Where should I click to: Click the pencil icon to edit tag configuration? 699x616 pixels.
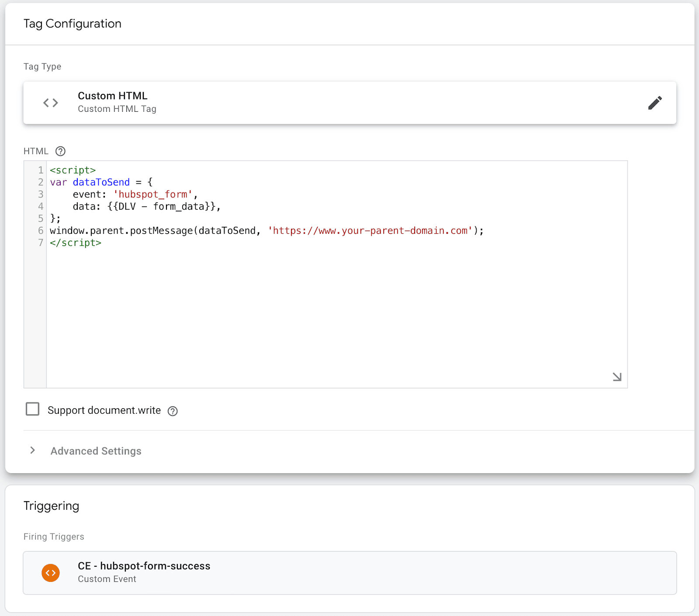655,102
